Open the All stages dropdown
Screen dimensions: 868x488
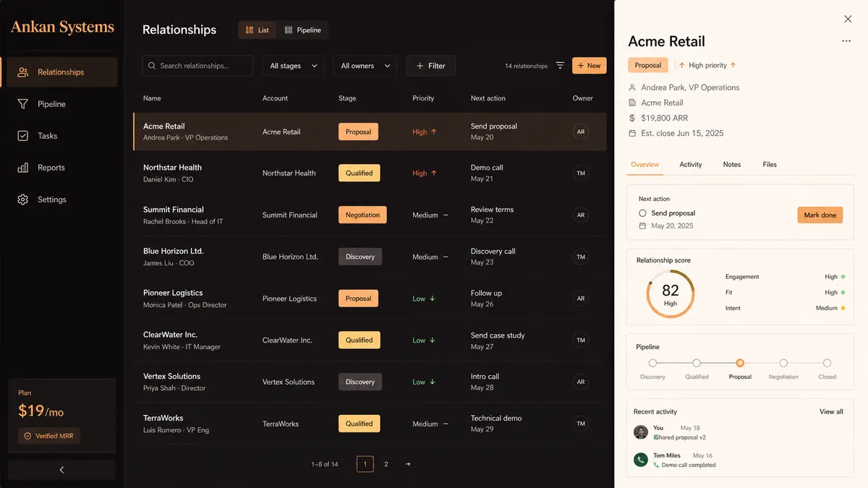click(x=293, y=66)
